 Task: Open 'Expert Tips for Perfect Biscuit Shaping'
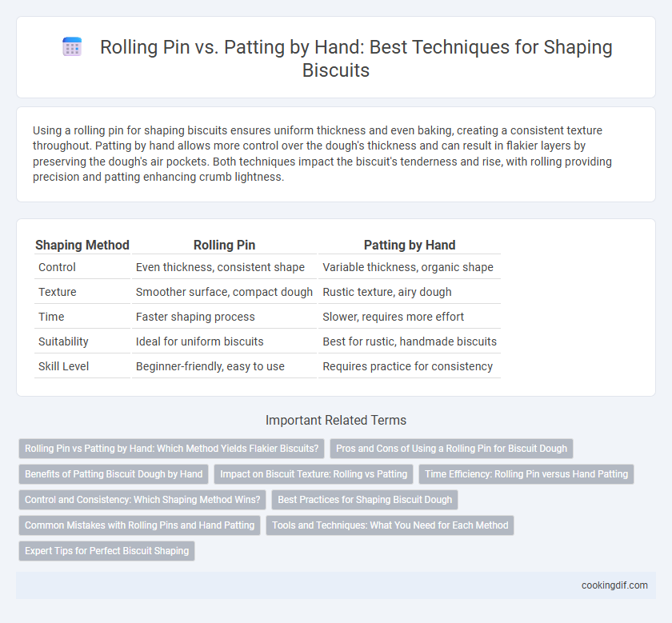(106, 551)
